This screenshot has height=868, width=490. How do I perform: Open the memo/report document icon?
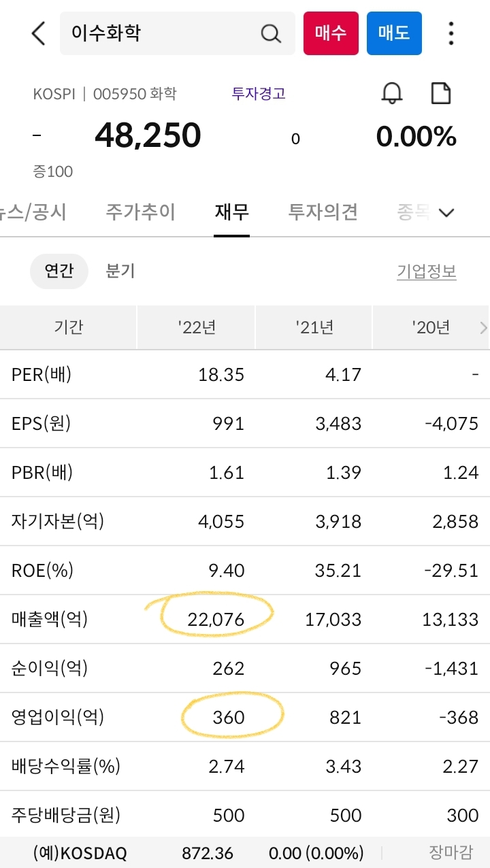pos(441,94)
